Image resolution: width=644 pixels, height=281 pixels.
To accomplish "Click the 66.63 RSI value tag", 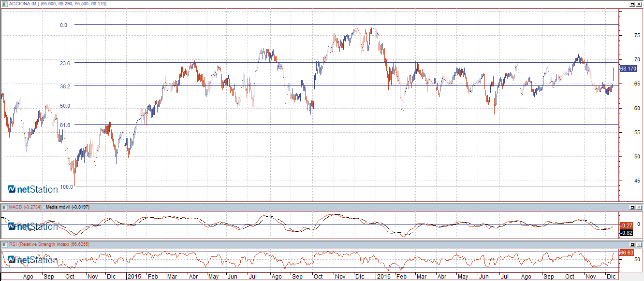I will click(x=627, y=253).
